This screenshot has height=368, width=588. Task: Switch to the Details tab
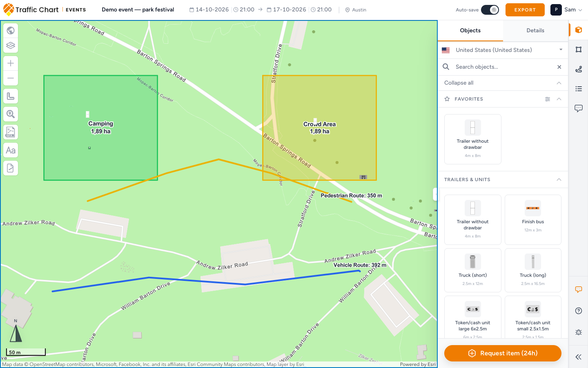pyautogui.click(x=535, y=31)
